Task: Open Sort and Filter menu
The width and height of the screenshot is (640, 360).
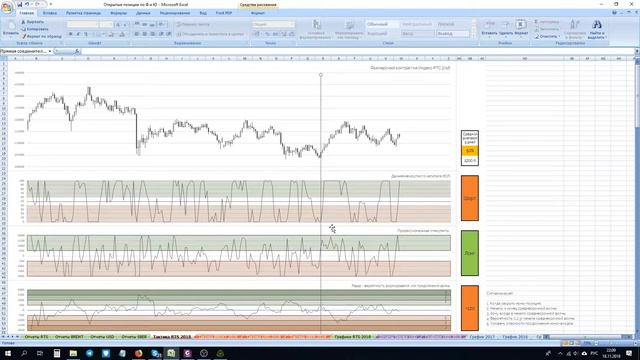Action: coord(575,29)
